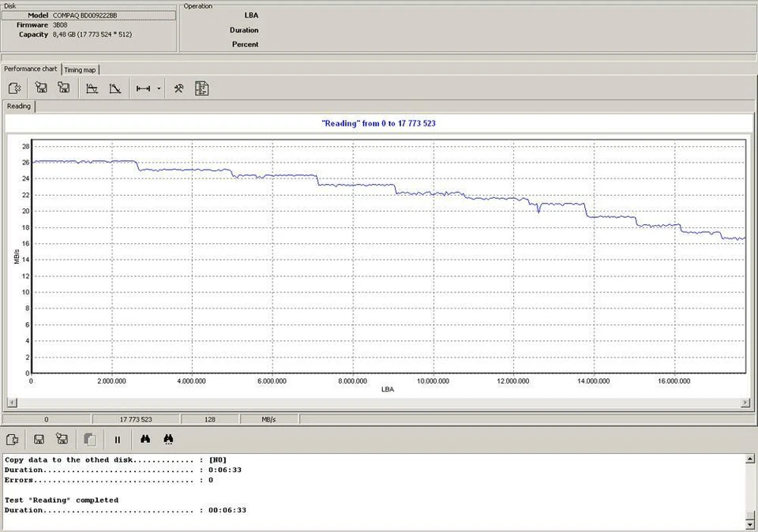Select the area graph display mode

coord(92,88)
